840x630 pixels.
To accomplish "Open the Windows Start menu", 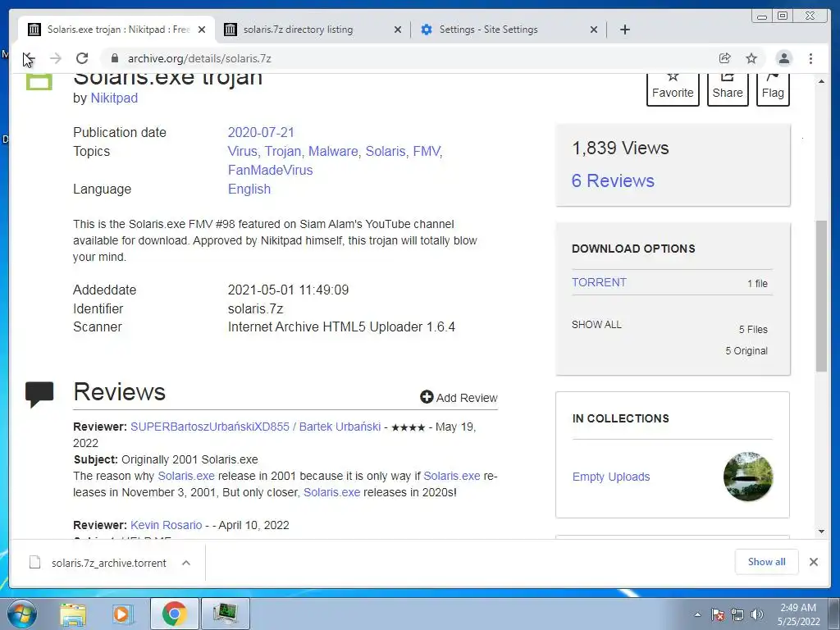I will 21,614.
